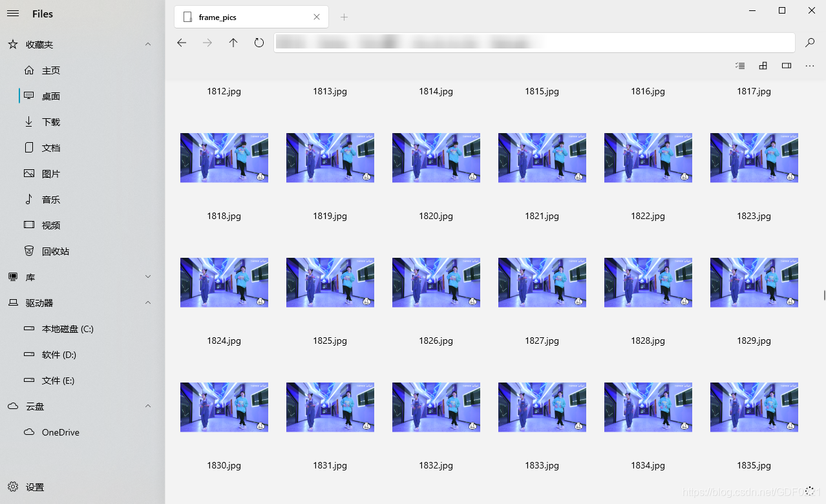Go back with the back arrow
The height and width of the screenshot is (504, 826).
[182, 43]
